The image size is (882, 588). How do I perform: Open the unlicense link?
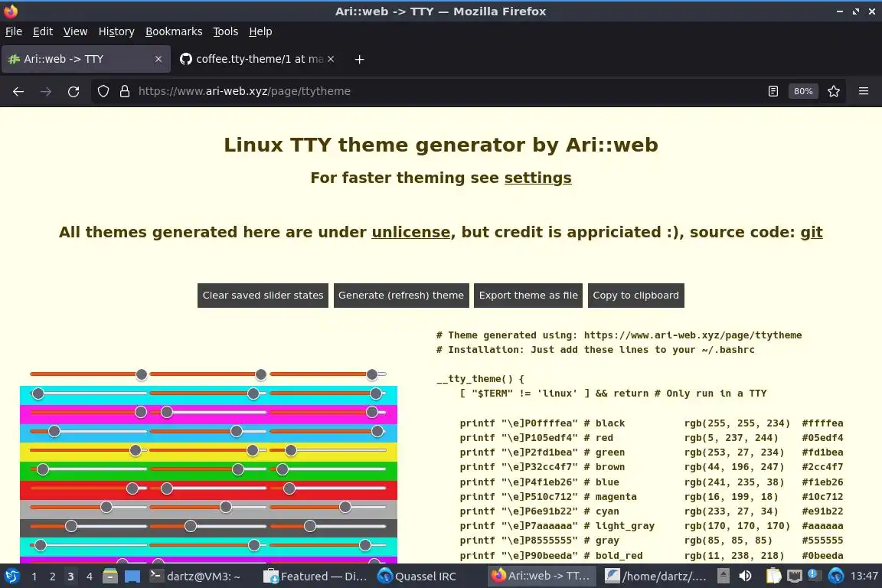410,233
